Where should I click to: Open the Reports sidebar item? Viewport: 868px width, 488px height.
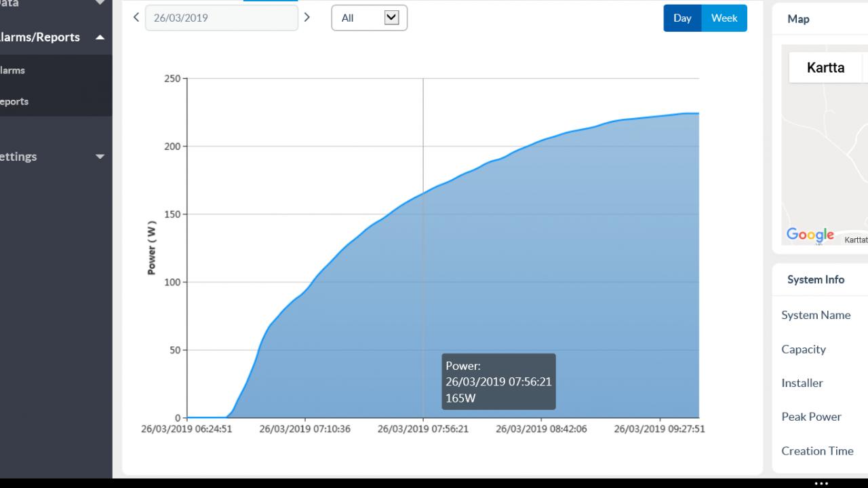14,101
